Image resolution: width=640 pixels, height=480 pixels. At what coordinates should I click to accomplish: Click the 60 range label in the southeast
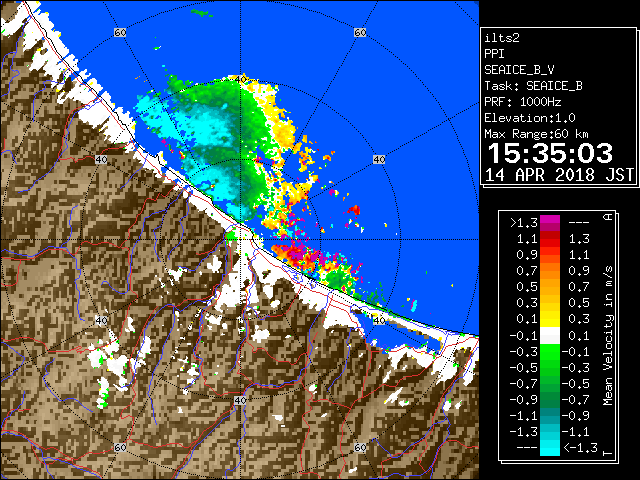tap(360, 447)
